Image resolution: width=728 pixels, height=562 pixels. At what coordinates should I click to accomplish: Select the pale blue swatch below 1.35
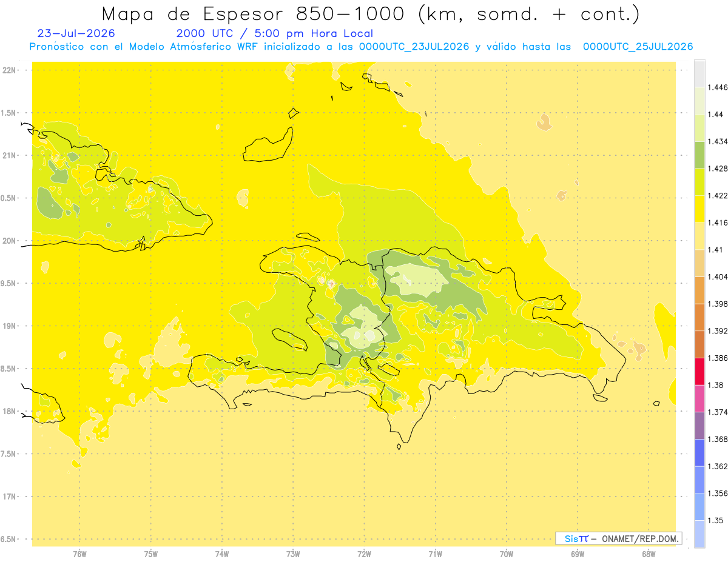coord(699,534)
